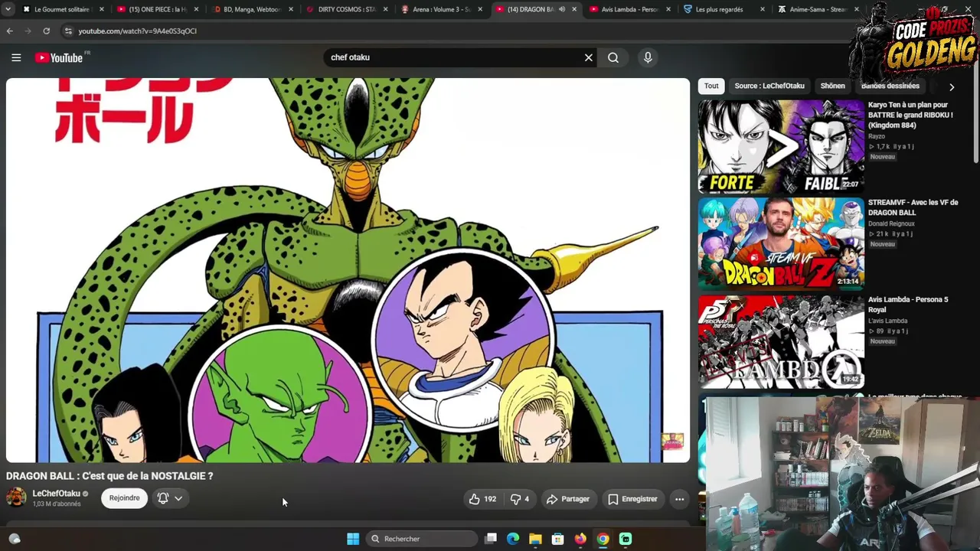
Task: Open 'Avis Lambda - Persona 5 Royal' title
Action: pyautogui.click(x=908, y=305)
